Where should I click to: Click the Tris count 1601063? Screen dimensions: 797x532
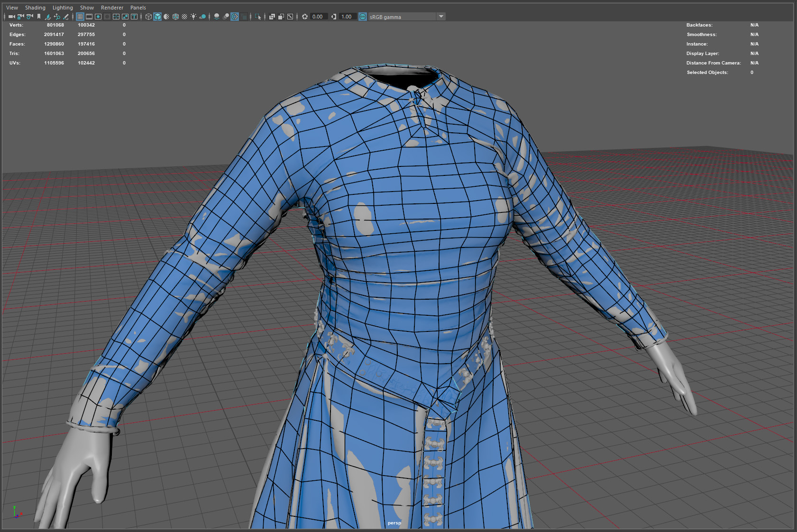point(54,54)
